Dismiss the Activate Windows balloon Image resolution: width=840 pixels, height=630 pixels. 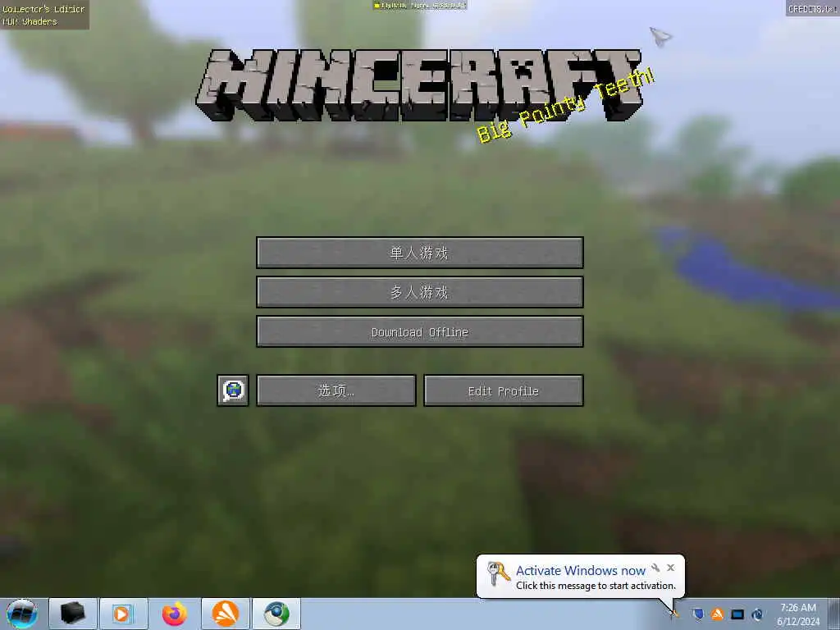click(x=671, y=568)
